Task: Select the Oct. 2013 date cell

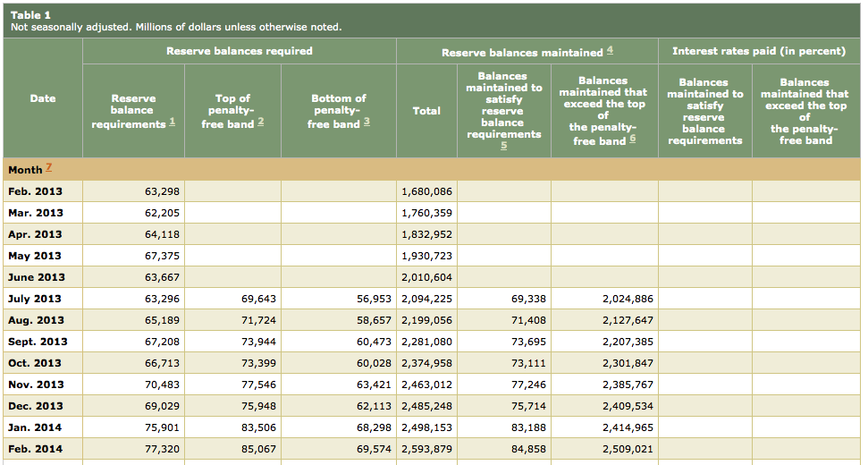Action: (x=43, y=363)
